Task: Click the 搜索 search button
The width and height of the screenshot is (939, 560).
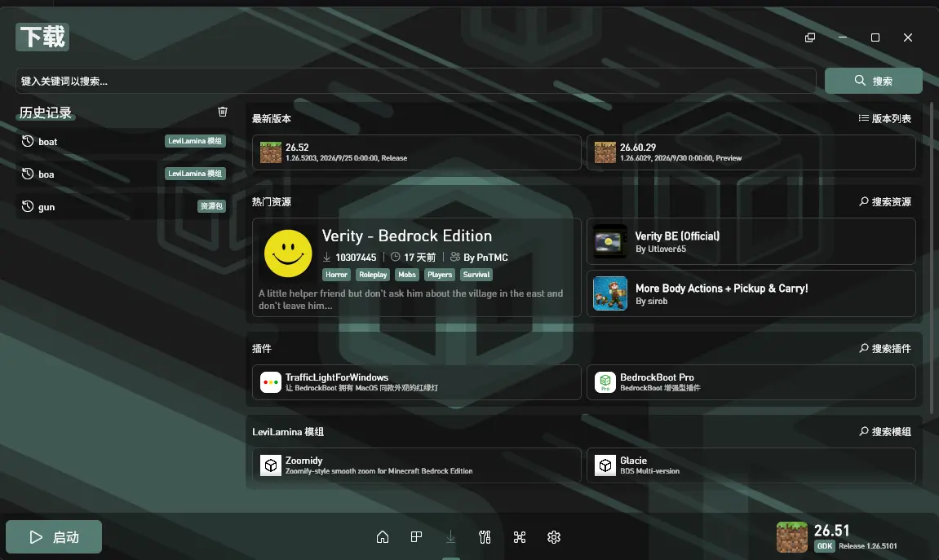Action: pos(873,81)
